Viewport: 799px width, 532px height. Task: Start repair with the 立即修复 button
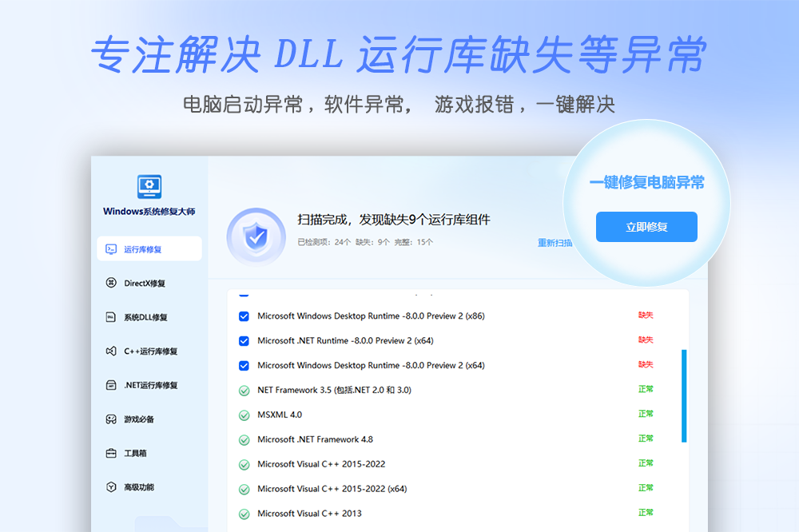coord(646,227)
